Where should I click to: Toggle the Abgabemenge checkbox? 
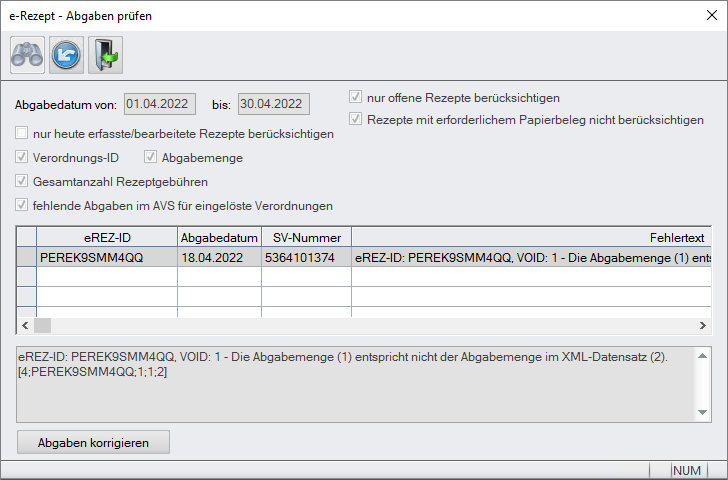pos(151,157)
